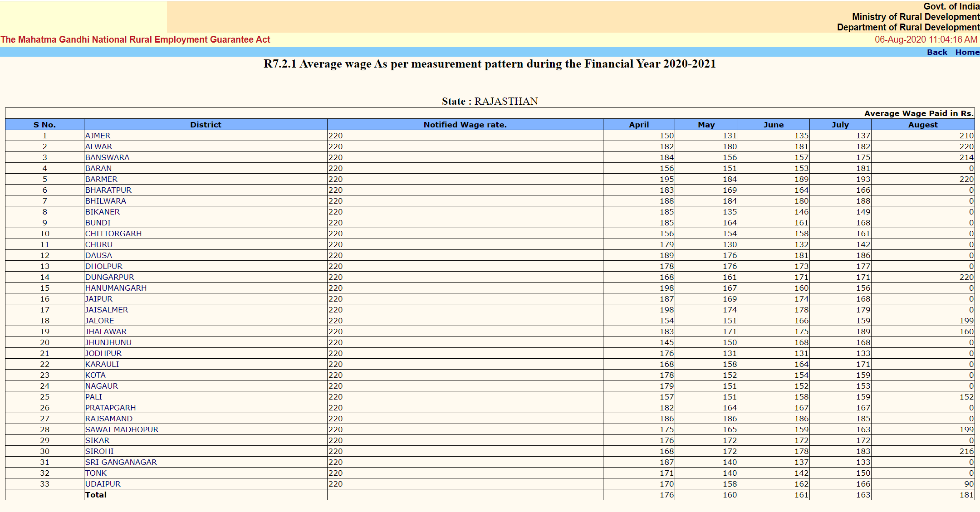Viewport: 980px width, 512px height.
Task: Open JHUNJHUNU district link
Action: (108, 342)
